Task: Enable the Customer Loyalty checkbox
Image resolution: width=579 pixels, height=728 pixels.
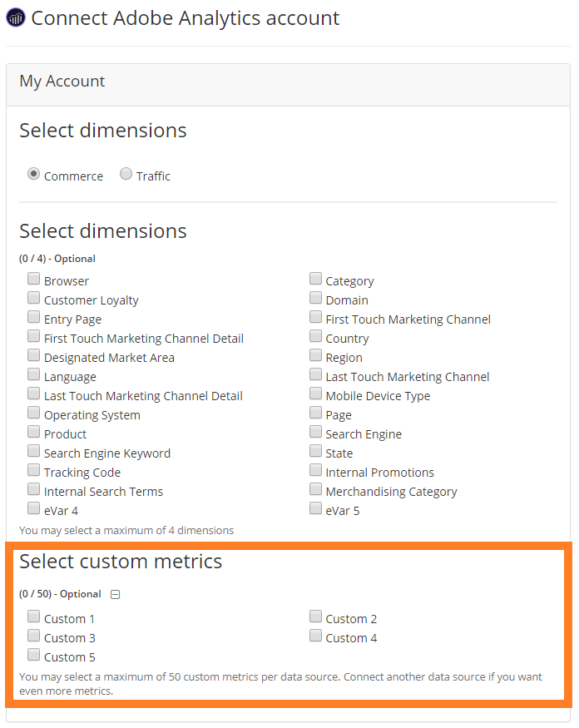Action: pyautogui.click(x=33, y=299)
